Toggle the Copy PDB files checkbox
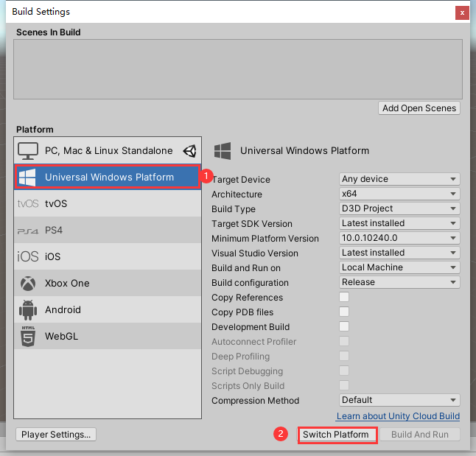This screenshot has height=456, width=476. 344,312
